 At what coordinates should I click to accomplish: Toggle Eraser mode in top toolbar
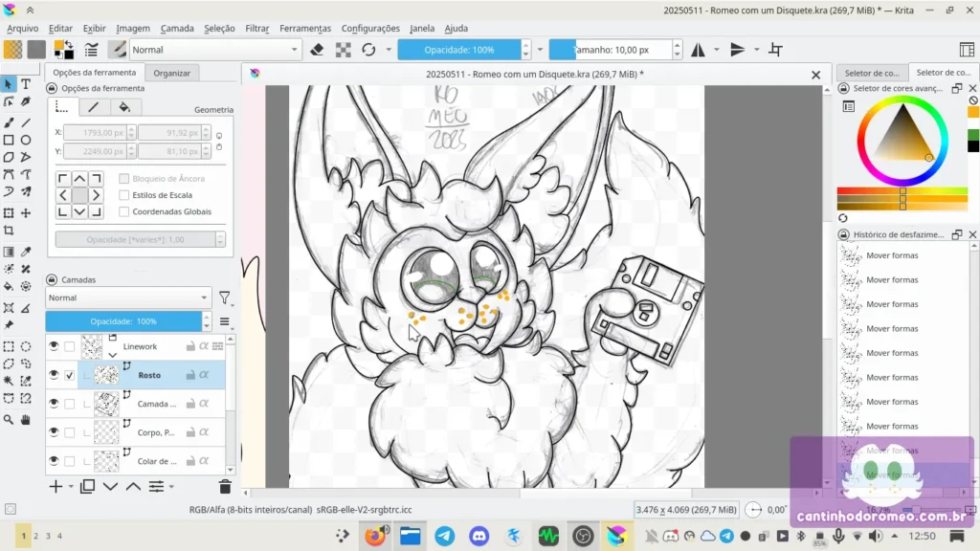point(317,50)
